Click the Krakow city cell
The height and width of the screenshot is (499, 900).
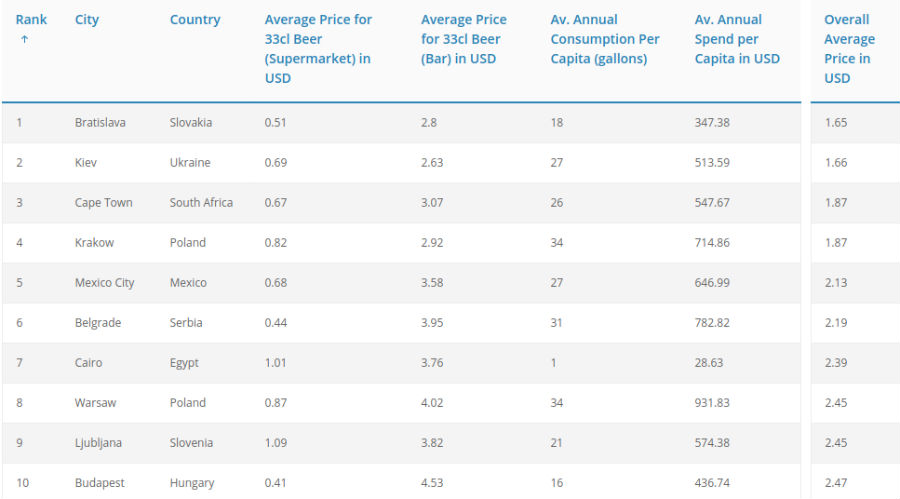[x=94, y=243]
